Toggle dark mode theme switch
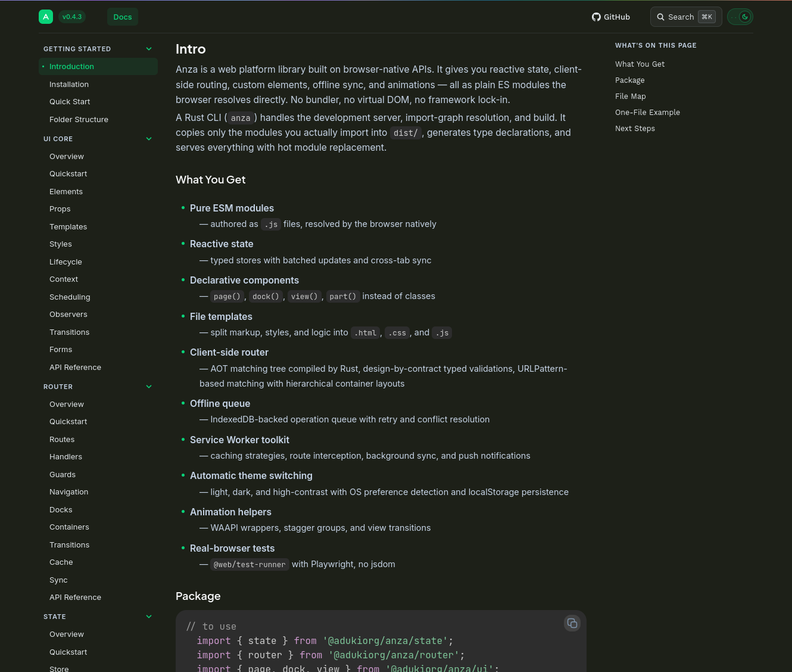792x672 pixels. click(740, 17)
